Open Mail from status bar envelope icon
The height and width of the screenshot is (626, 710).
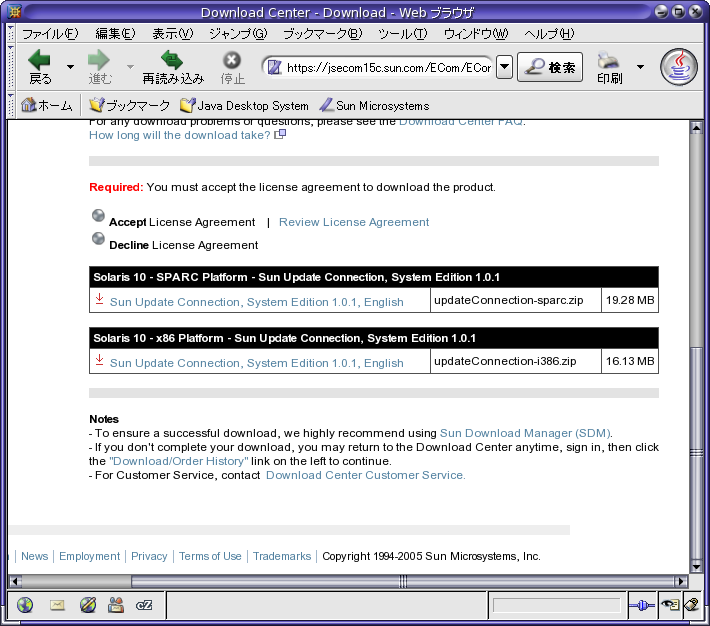point(57,605)
